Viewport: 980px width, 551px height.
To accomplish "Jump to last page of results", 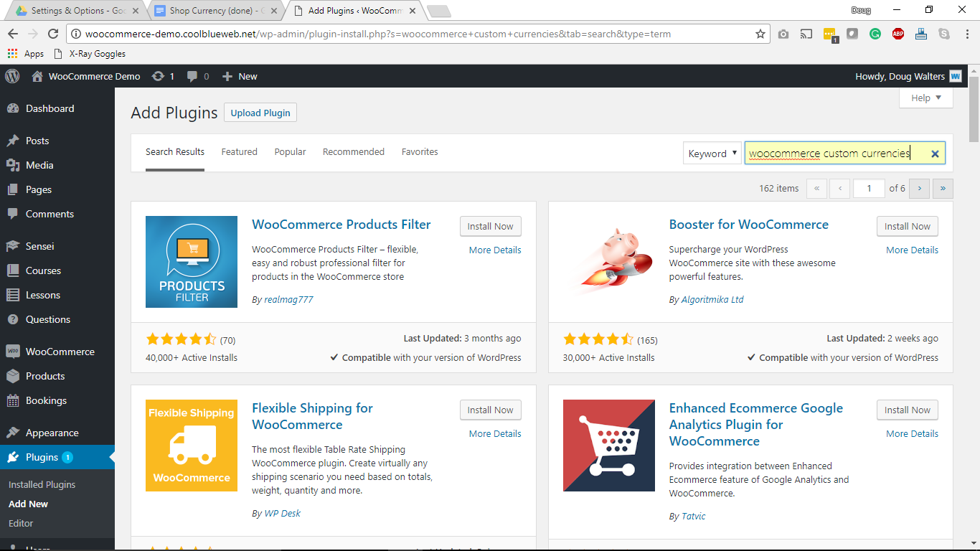I will tap(943, 188).
